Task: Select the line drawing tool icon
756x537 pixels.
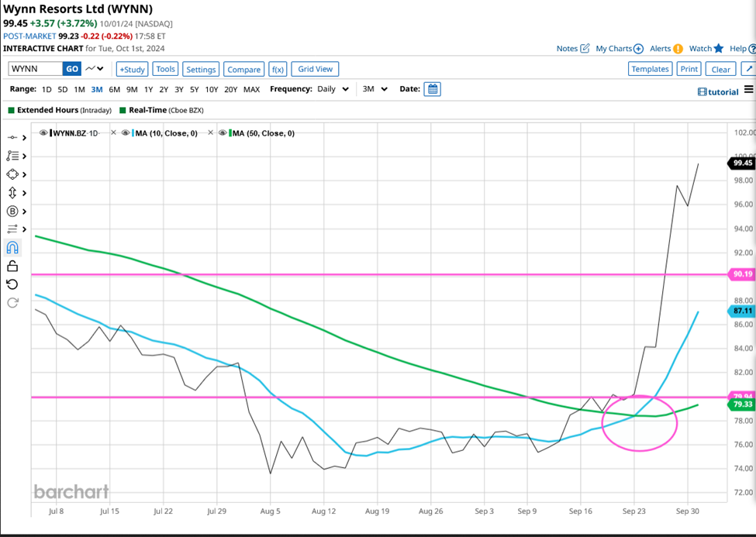Action: pyautogui.click(x=12, y=138)
